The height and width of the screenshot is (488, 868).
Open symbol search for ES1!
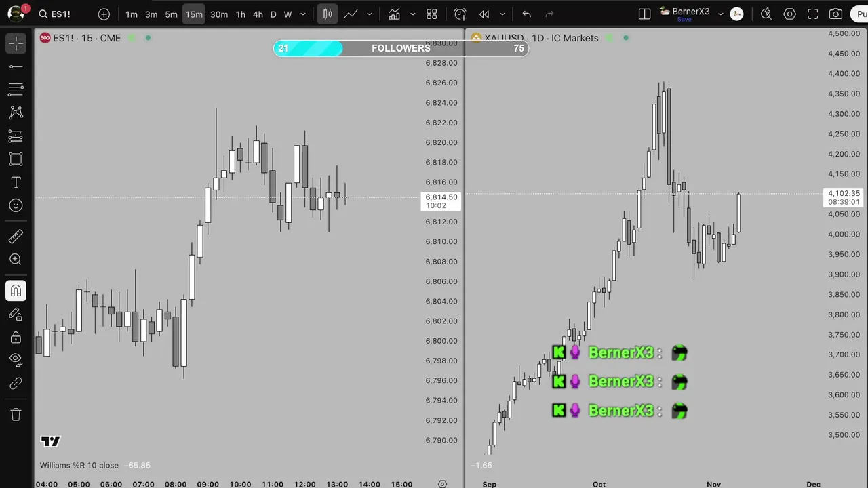tap(56, 14)
